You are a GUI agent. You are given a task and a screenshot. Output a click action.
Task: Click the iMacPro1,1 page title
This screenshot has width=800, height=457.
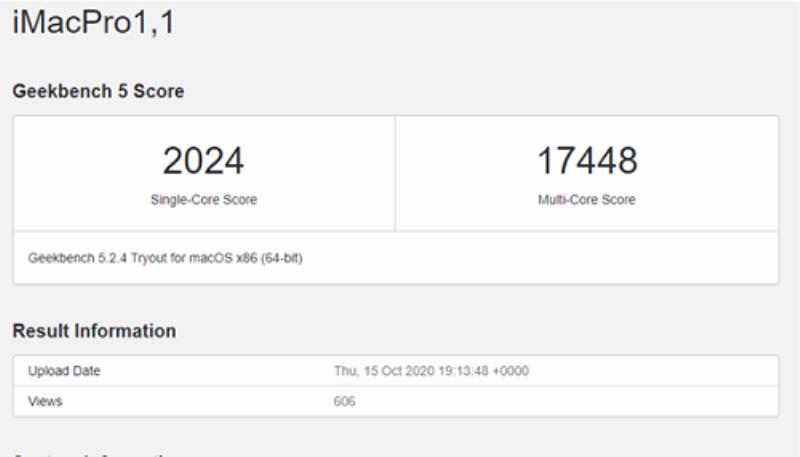93,22
